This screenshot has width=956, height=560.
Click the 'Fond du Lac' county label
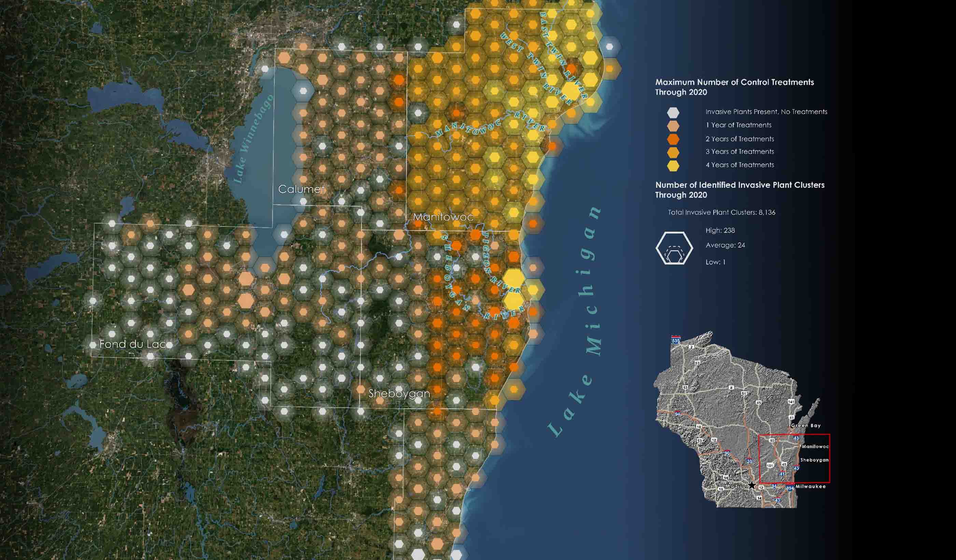point(132,344)
